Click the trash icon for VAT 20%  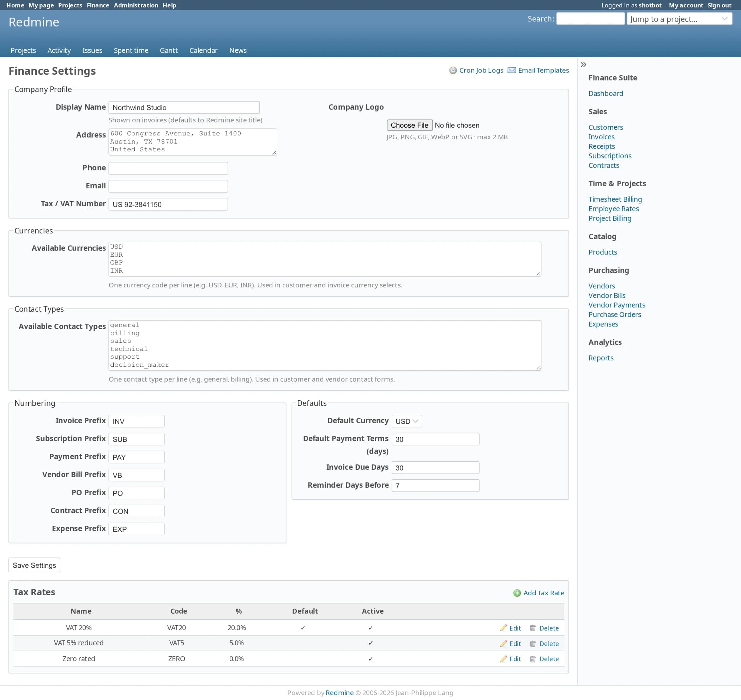(533, 628)
